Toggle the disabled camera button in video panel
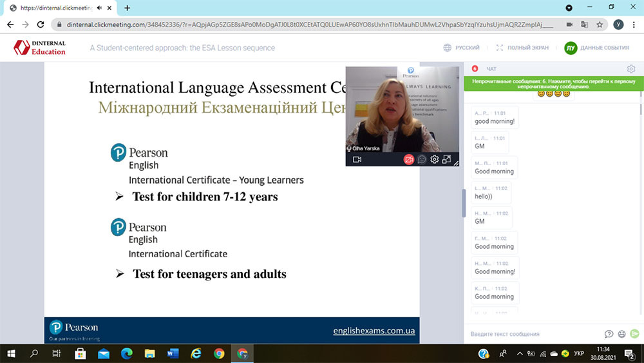644x363 pixels. [408, 159]
